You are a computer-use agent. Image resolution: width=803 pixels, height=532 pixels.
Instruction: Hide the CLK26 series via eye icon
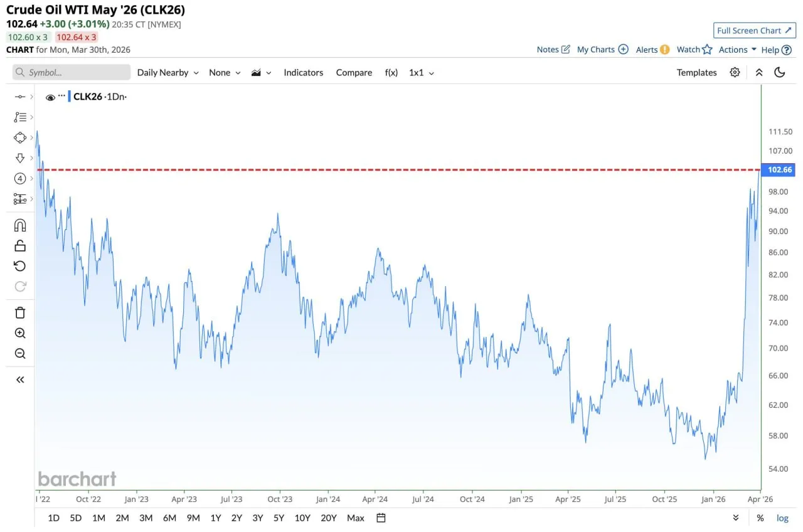pyautogui.click(x=50, y=97)
